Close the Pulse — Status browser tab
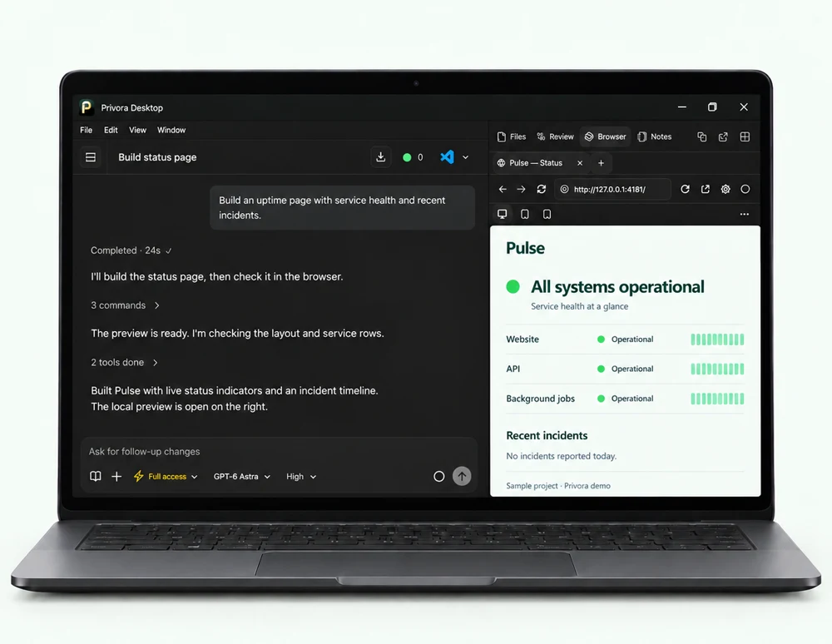The height and width of the screenshot is (644, 832). point(580,163)
